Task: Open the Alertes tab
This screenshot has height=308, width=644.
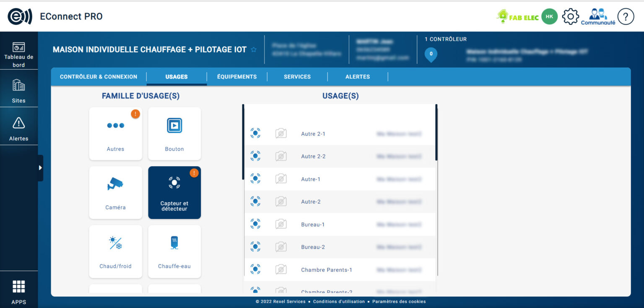Action: 358,77
